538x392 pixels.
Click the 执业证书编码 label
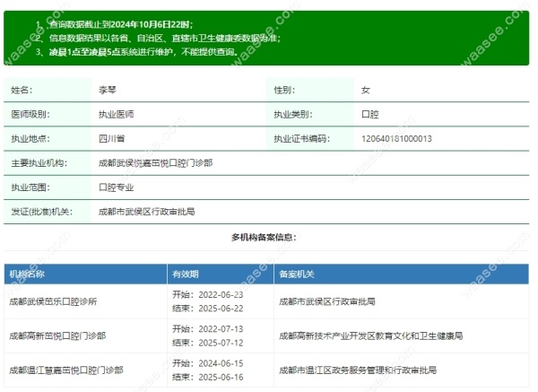click(x=302, y=139)
